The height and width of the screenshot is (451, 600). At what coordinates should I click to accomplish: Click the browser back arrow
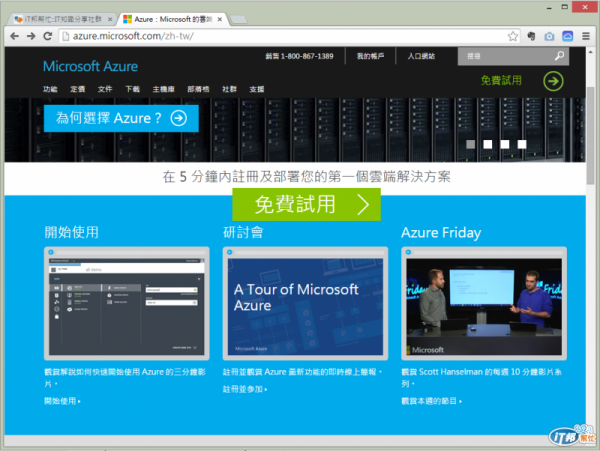[15, 36]
